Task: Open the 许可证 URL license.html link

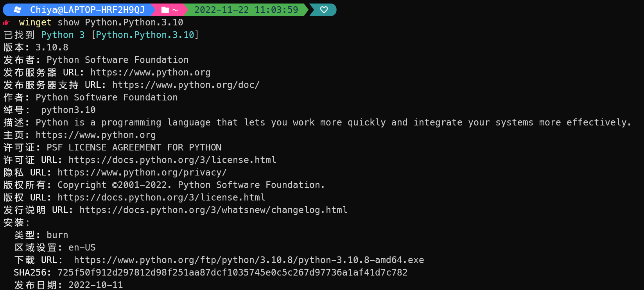Action: 172,160
